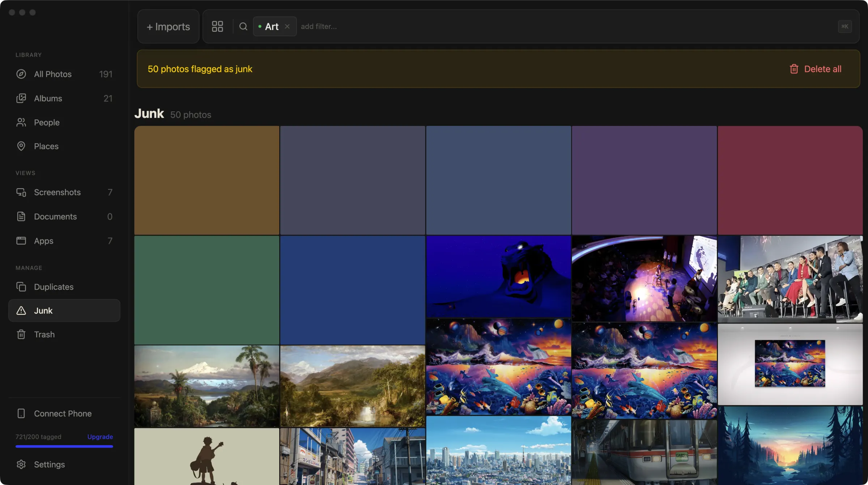Click the Apps window icon
The height and width of the screenshot is (485, 868).
point(21,241)
